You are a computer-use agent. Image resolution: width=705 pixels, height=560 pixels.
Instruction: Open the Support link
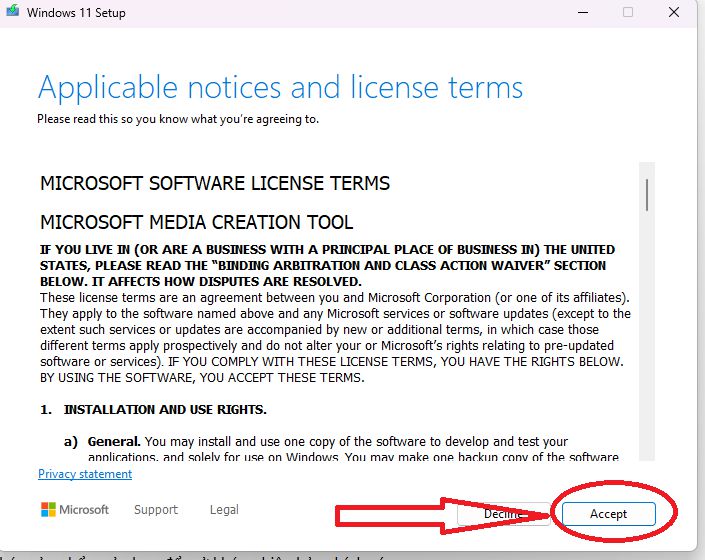pos(156,510)
